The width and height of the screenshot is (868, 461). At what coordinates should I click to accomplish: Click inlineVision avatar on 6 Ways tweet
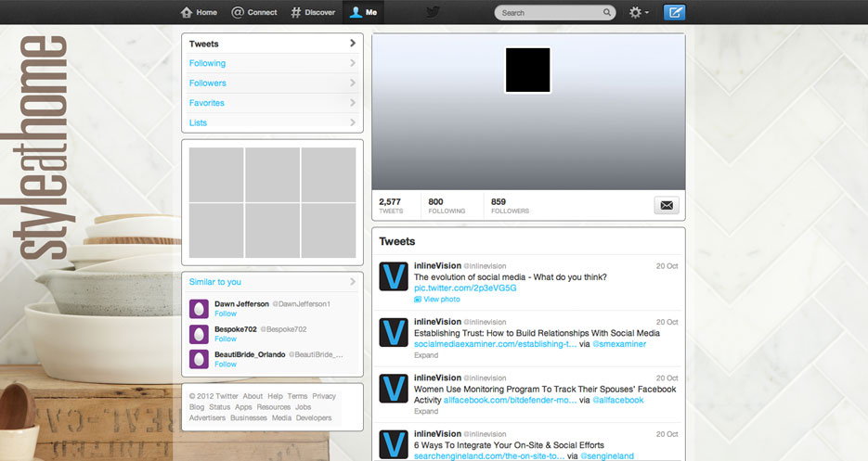coord(394,444)
